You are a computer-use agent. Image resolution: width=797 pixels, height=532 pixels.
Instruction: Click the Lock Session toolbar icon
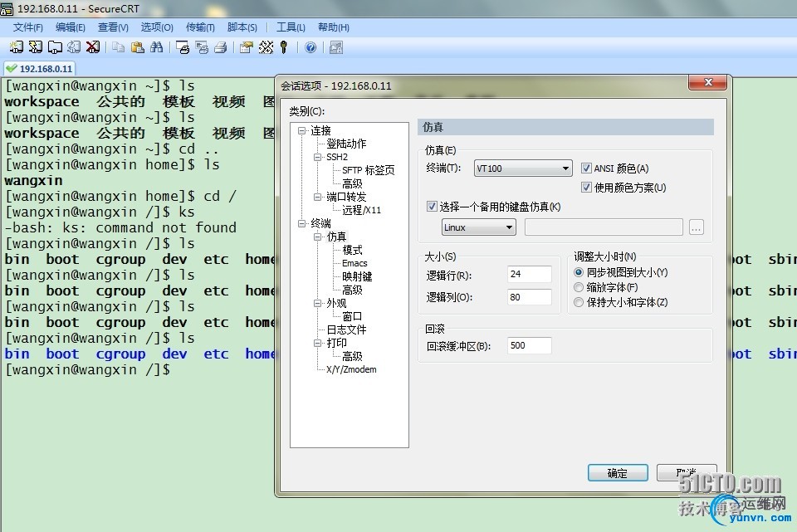click(x=336, y=47)
